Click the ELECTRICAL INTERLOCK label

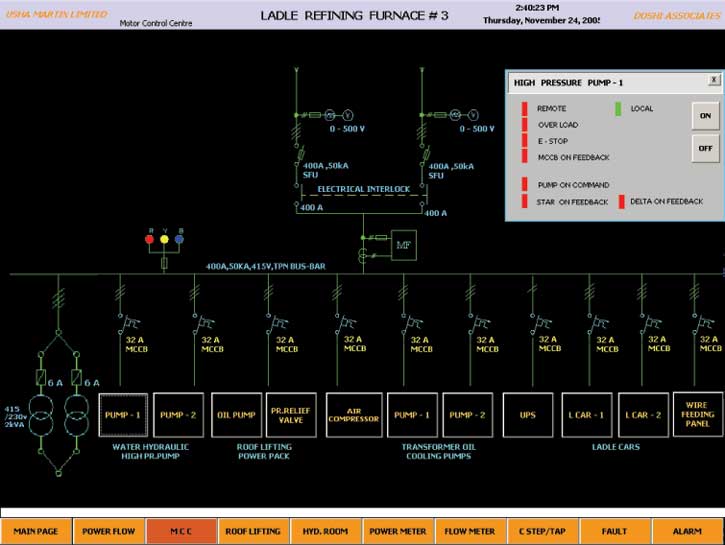click(x=363, y=189)
